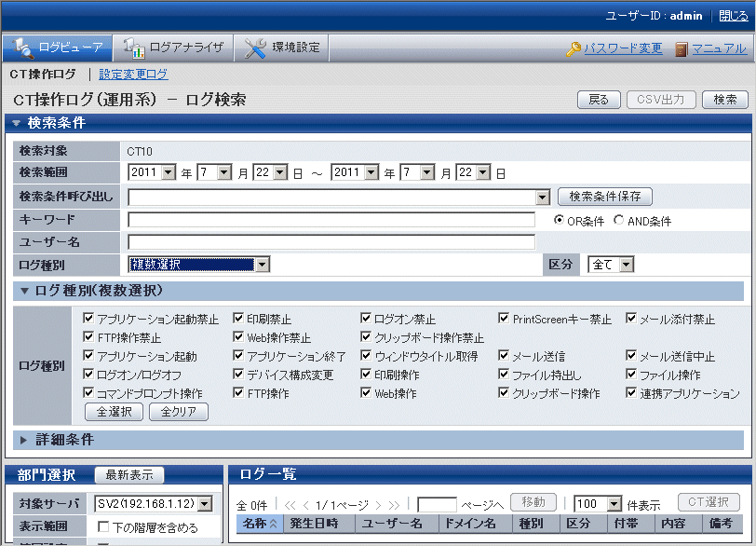
Task: Click the key icon for password change
Action: [x=574, y=48]
